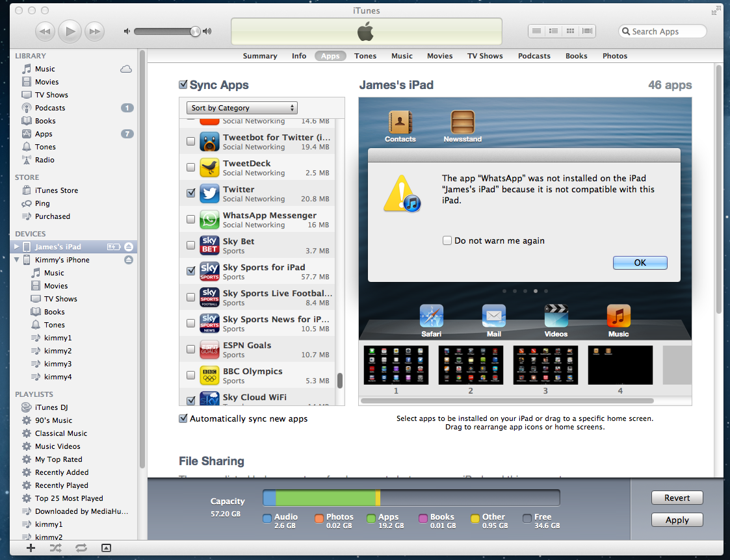Select home screen thumbnail 1

396,365
